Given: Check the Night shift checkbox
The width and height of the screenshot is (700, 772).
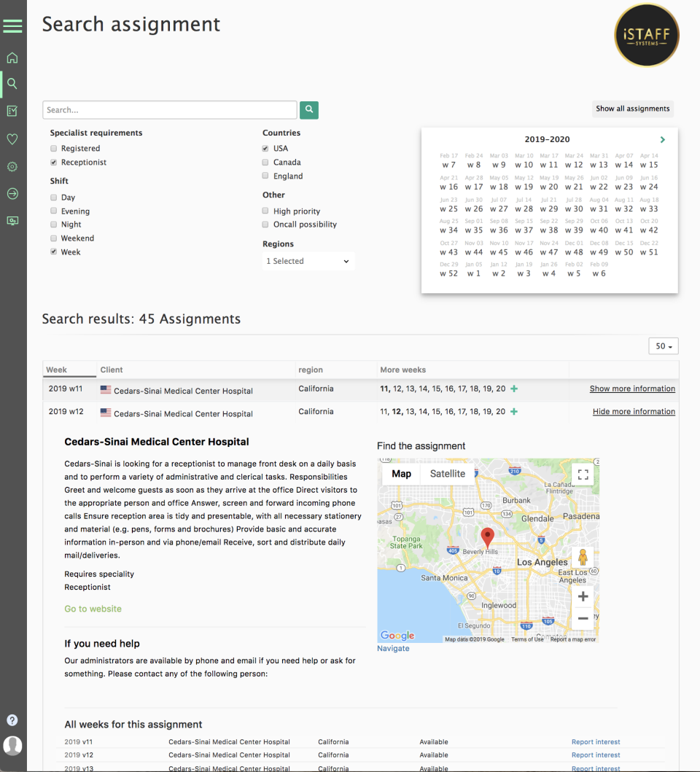Looking at the screenshot, I should tap(54, 225).
